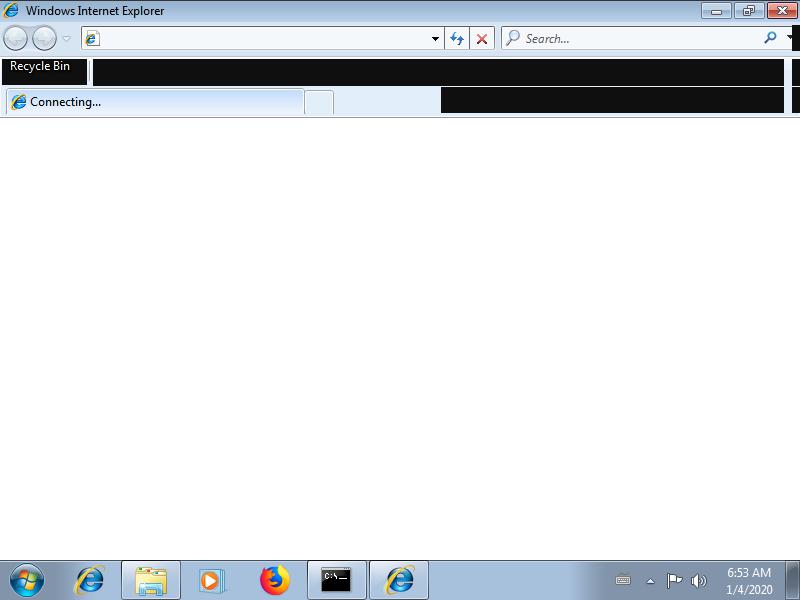Click the Back navigation button

[x=15, y=38]
